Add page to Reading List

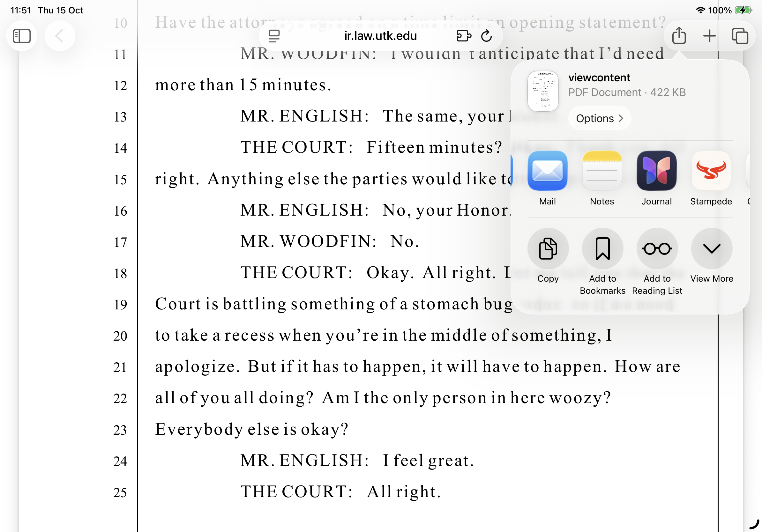pyautogui.click(x=657, y=261)
